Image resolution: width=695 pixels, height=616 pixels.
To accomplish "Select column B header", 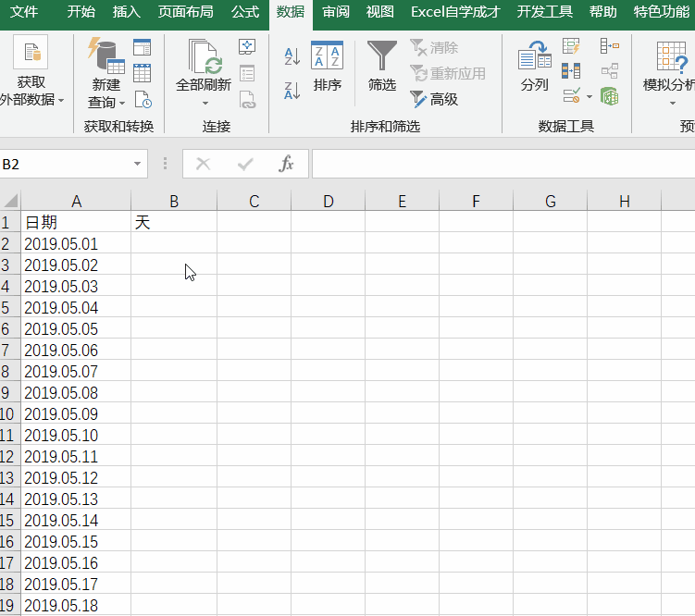I will coord(174,201).
